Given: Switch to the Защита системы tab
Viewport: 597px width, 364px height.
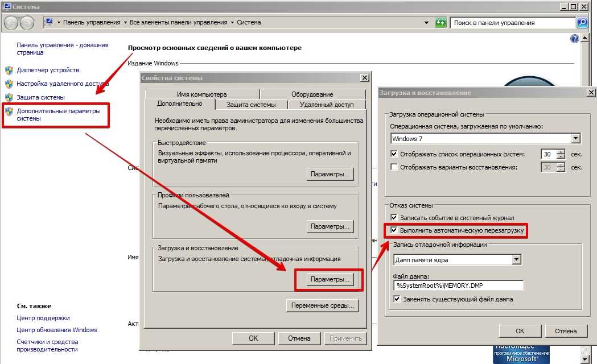Looking at the screenshot, I should pos(250,105).
